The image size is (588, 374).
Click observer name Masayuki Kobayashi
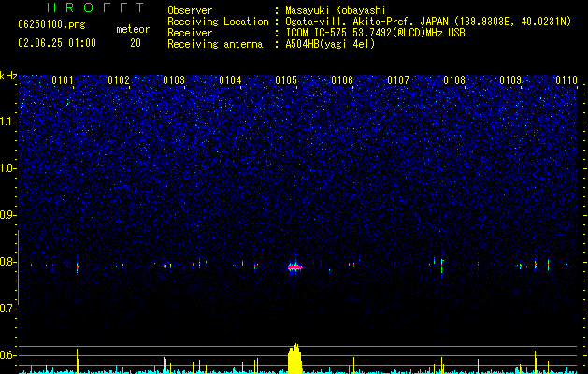[336, 10]
